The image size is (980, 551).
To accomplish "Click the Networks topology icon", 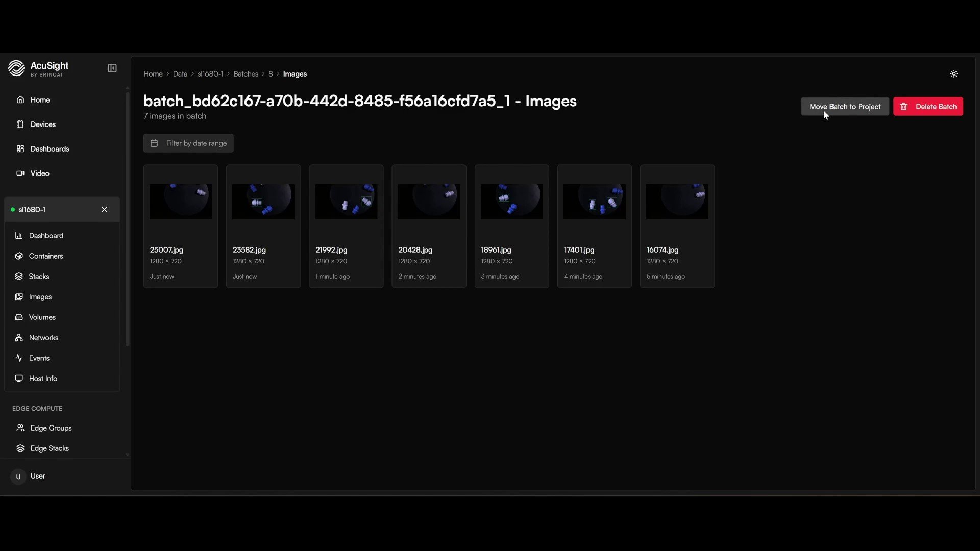I will (x=19, y=338).
